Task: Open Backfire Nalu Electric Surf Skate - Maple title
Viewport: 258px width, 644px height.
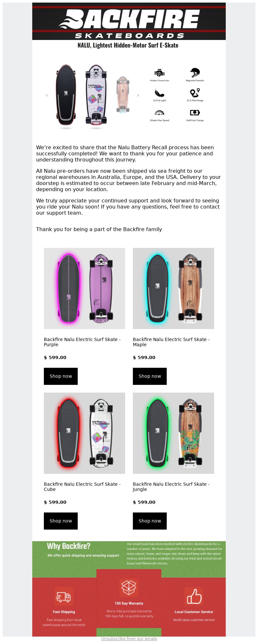Action: [171, 342]
